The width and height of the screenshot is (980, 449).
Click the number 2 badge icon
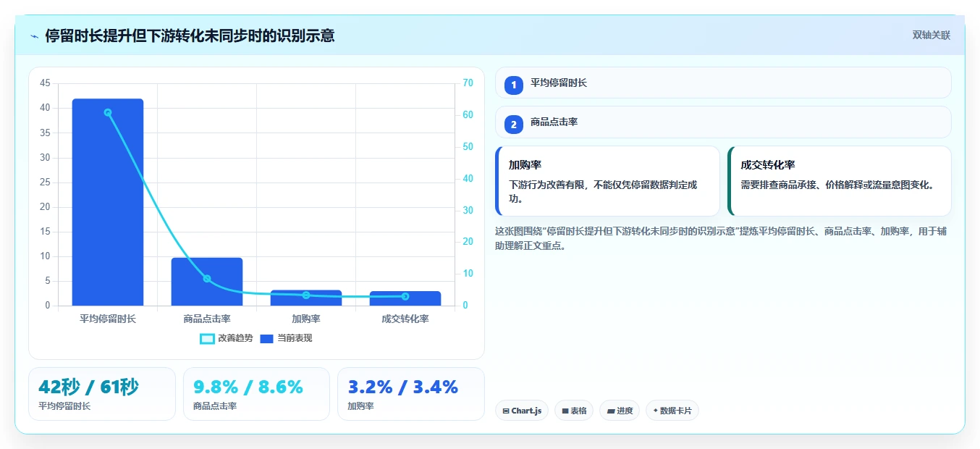pos(514,125)
